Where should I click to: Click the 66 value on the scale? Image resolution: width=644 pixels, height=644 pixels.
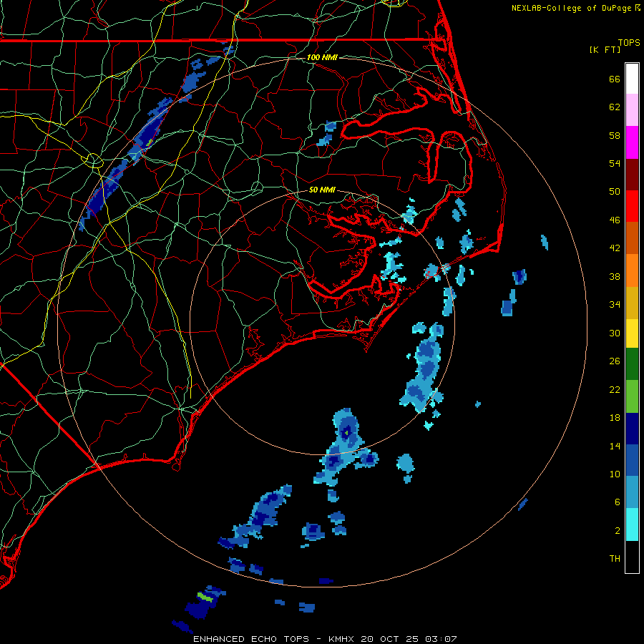[615, 79]
